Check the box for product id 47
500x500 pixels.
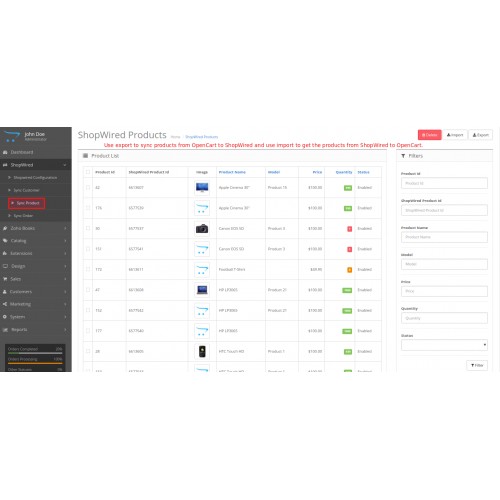click(x=88, y=290)
